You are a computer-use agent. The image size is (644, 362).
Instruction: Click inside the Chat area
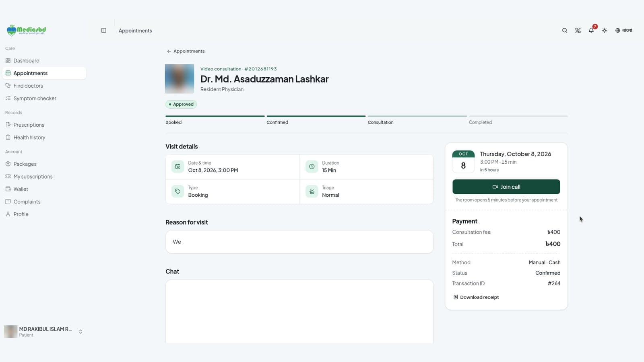[299, 311]
